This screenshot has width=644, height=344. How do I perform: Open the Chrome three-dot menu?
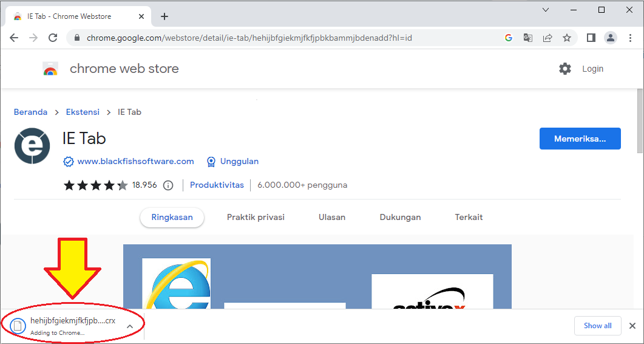(631, 38)
